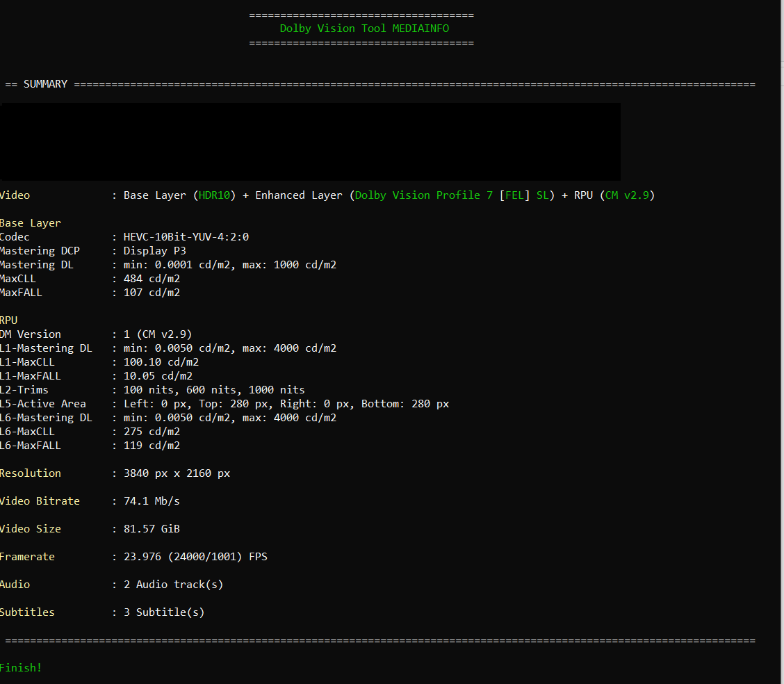This screenshot has width=784, height=684.
Task: Click the Video Bitrate value '74.1 Mb/s'
Action: pos(152,501)
